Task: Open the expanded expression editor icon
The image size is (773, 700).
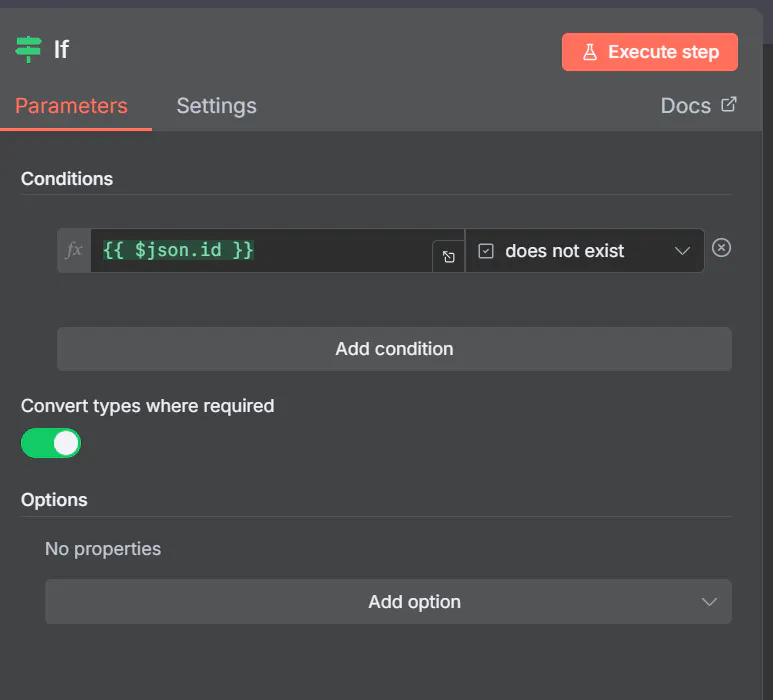Action: [448, 257]
